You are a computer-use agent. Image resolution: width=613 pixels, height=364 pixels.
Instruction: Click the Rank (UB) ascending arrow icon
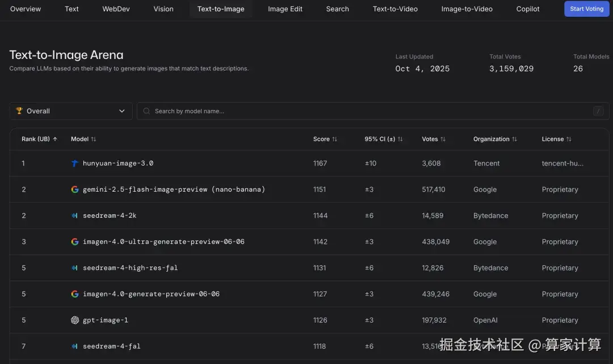[55, 139]
